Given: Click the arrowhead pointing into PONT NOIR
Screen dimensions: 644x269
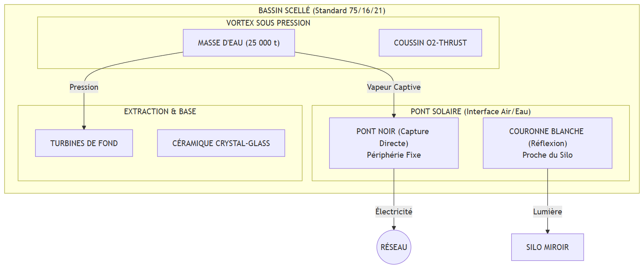Looking at the screenshot, I should [x=394, y=115].
